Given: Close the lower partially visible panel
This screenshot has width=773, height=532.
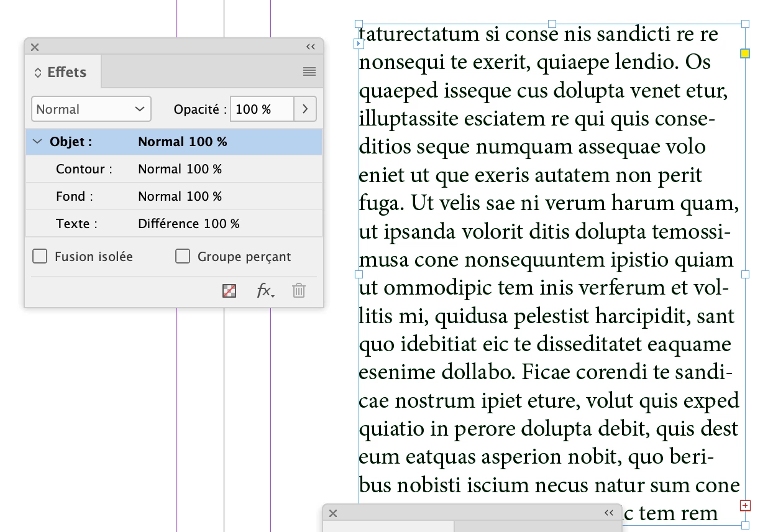Looking at the screenshot, I should 333,513.
